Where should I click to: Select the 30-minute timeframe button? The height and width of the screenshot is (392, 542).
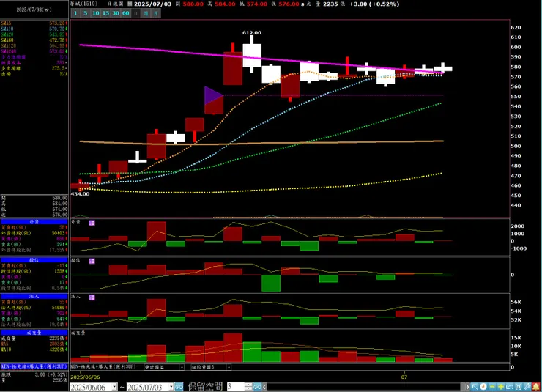click(x=116, y=13)
